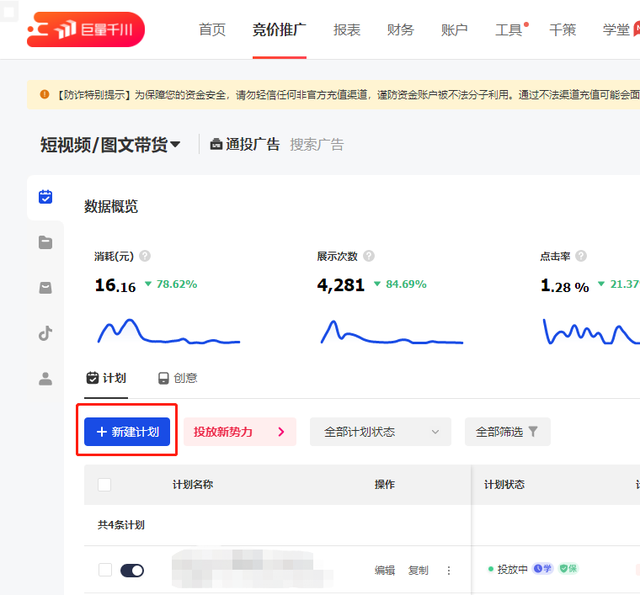Click the 新建计划 button
The height and width of the screenshot is (595, 640).
point(127,431)
